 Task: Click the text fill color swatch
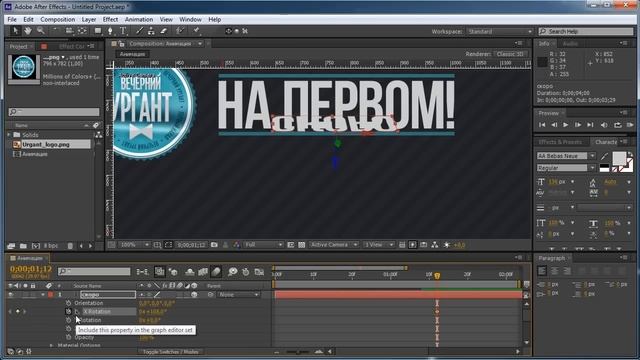coord(619,158)
